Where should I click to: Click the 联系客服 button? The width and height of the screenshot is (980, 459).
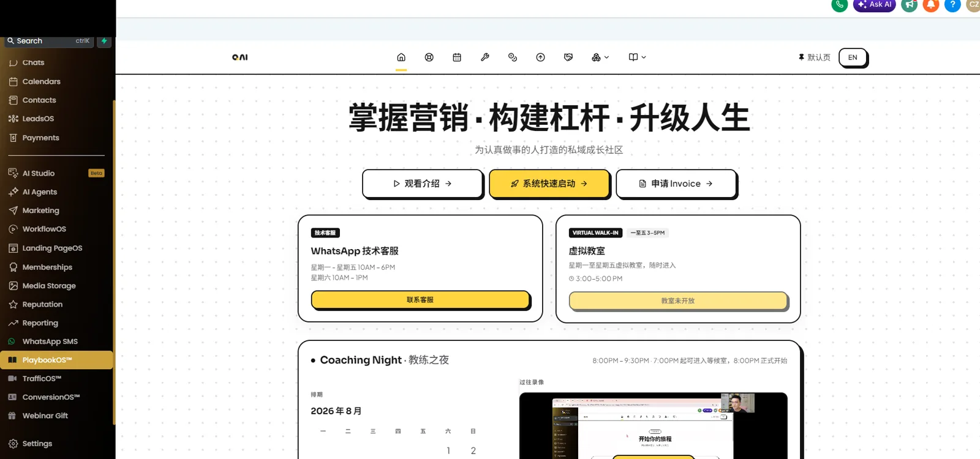(420, 300)
